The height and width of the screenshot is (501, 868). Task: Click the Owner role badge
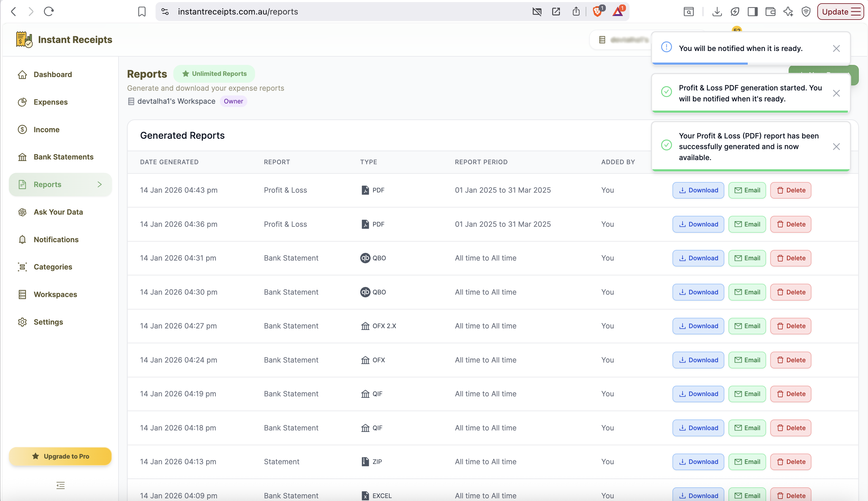pyautogui.click(x=233, y=101)
